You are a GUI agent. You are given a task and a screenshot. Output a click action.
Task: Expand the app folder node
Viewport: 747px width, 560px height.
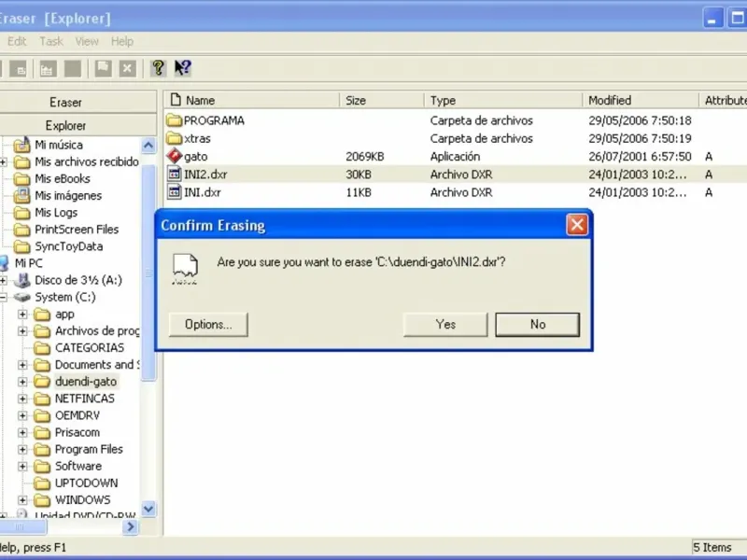point(22,315)
